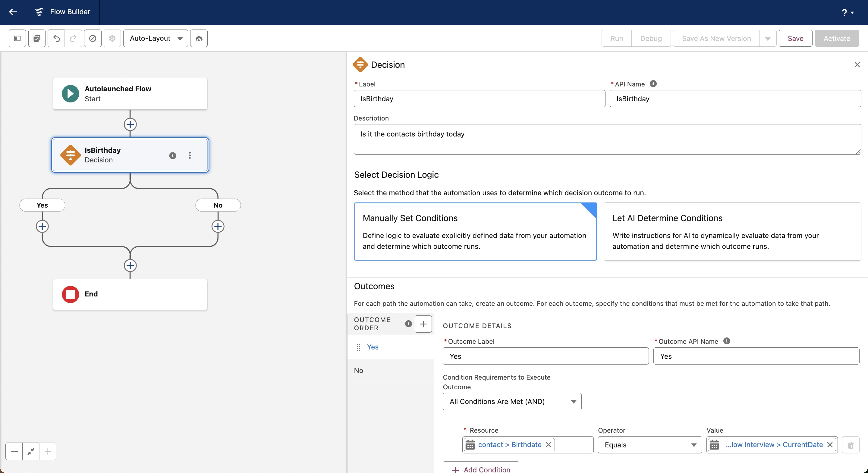Open All Conditions Are Met dropdown
868x473 pixels.
pos(511,402)
